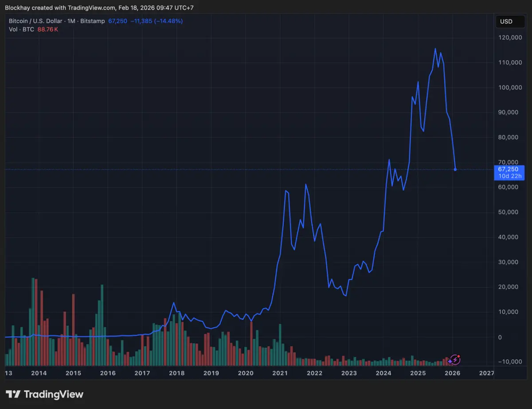Click the red notification dot on the AI badge
Image resolution: width=532 pixels, height=409 pixels.
pos(459,356)
